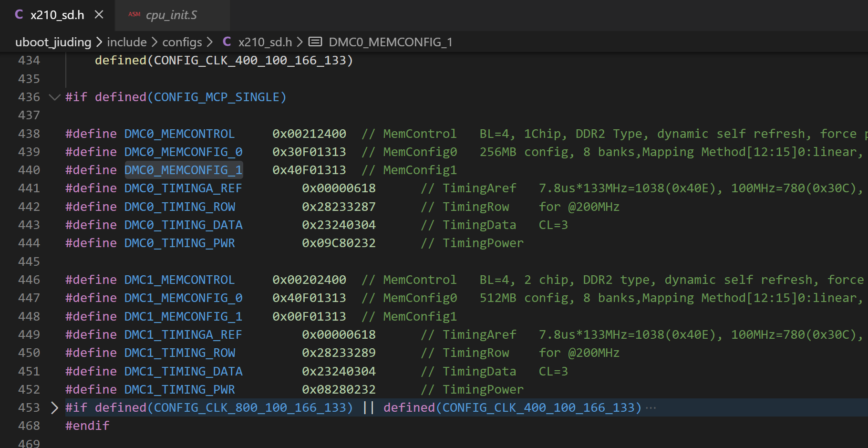Collapse the #if block at line 436
The image size is (868, 448).
click(54, 97)
